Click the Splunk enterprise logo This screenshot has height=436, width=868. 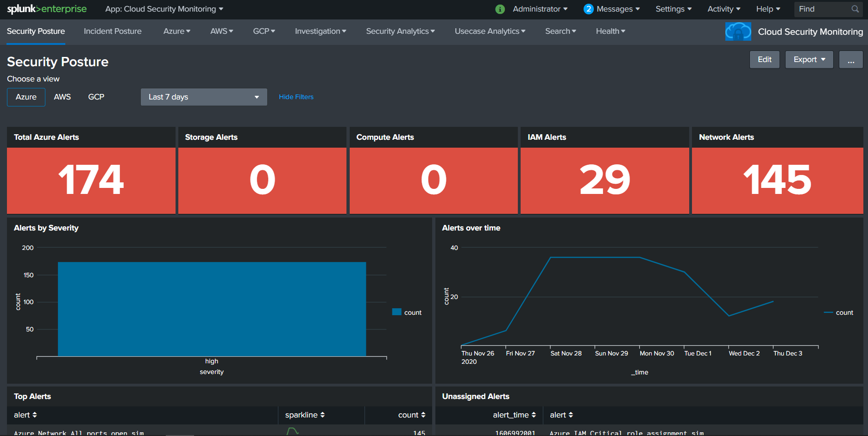coord(47,9)
